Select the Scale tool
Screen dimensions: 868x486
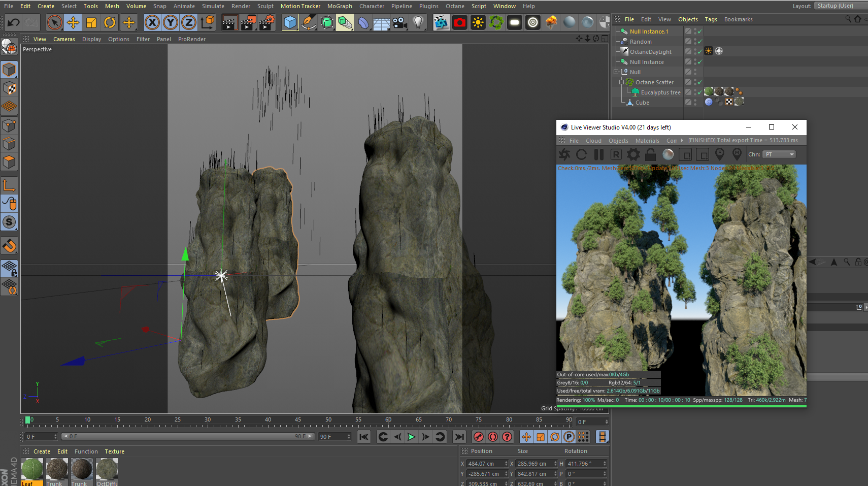91,22
